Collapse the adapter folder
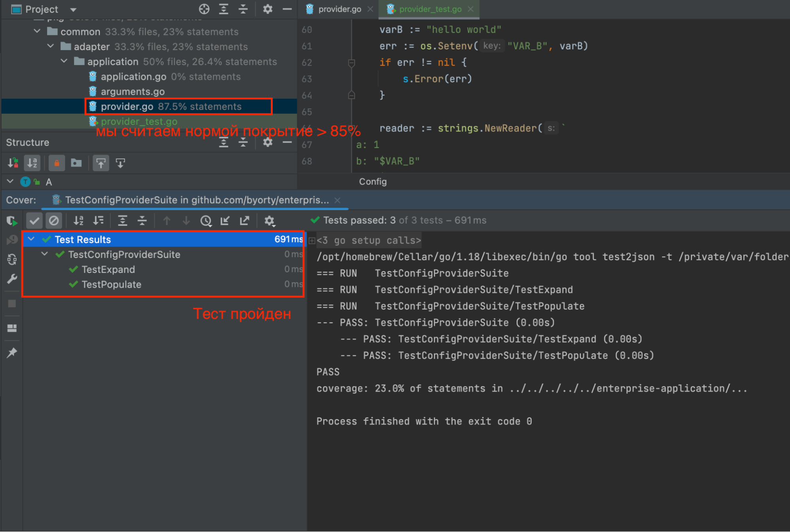The image size is (790, 532). [x=51, y=46]
